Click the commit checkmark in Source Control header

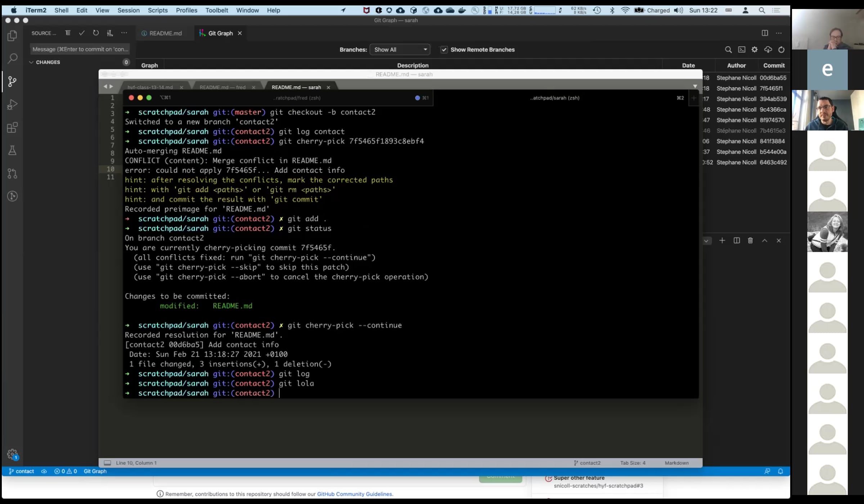point(82,33)
